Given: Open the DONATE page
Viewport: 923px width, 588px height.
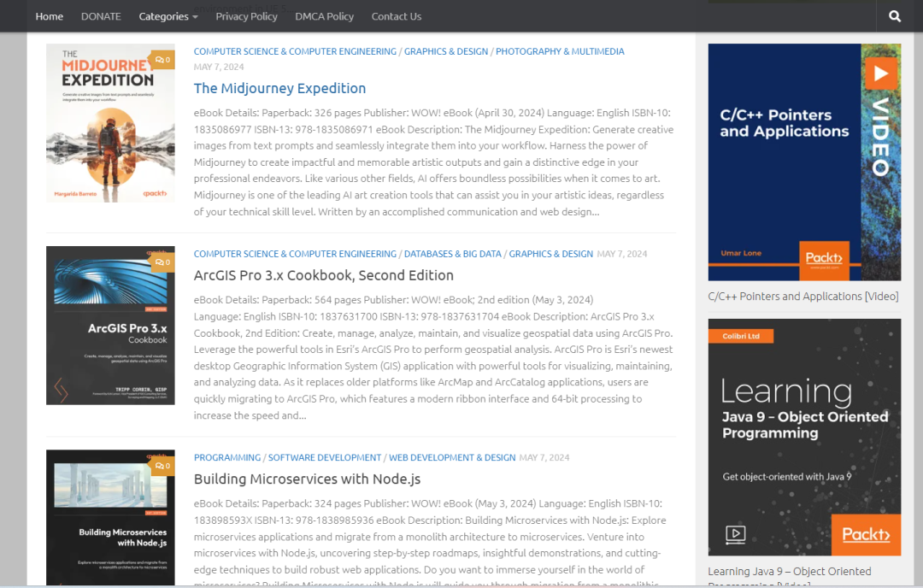Looking at the screenshot, I should (x=101, y=16).
